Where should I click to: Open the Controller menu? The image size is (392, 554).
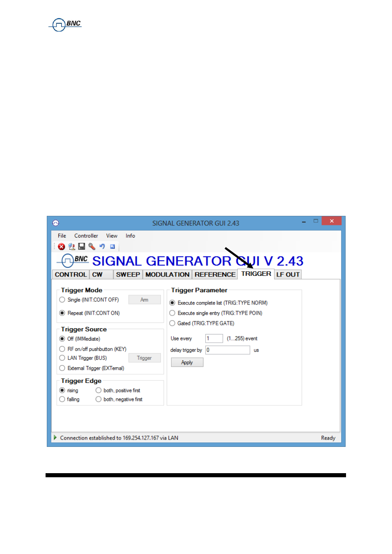point(86,236)
